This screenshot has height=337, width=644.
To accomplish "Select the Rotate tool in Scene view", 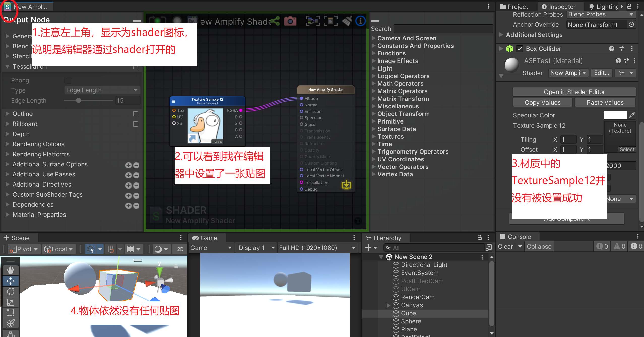I will [x=10, y=292].
